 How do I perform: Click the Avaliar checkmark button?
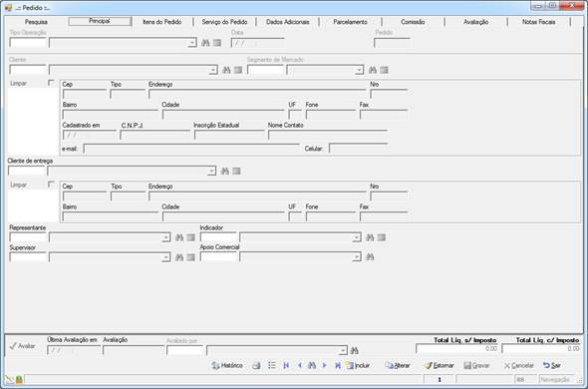coord(22,346)
